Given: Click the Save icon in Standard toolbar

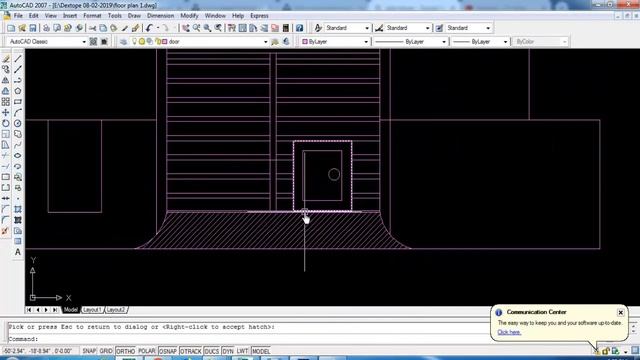Looking at the screenshot, I should (x=33, y=28).
